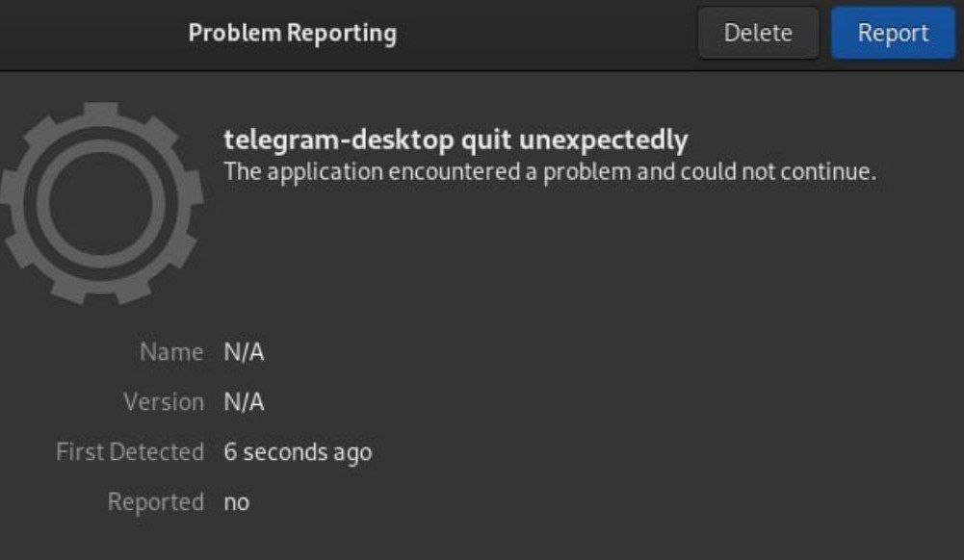Click the First Detected label
This screenshot has width=964, height=560.
tap(130, 452)
